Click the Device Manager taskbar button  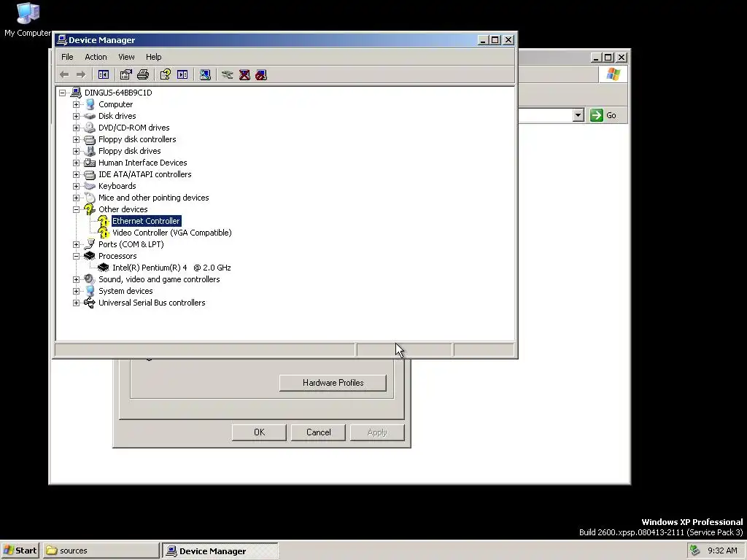(220, 551)
